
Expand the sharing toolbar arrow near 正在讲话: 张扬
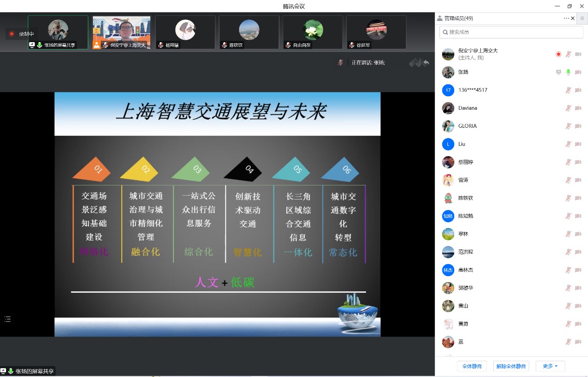point(415,62)
